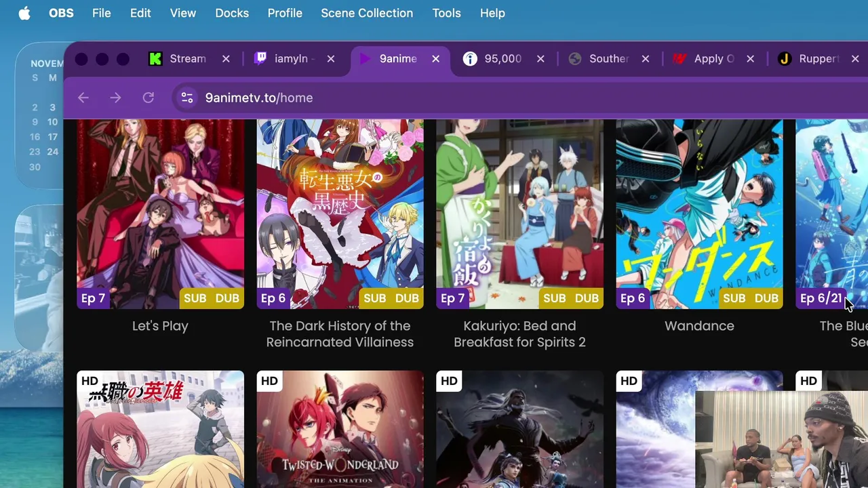Click SUB DUB badge on Kakuriyo card

tap(571, 298)
